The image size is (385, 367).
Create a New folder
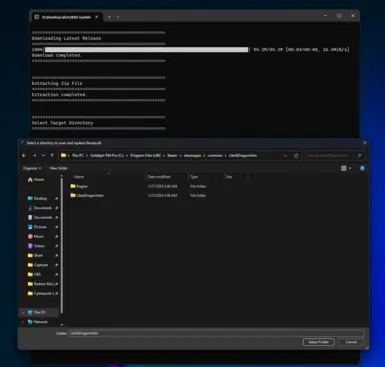[59, 168]
